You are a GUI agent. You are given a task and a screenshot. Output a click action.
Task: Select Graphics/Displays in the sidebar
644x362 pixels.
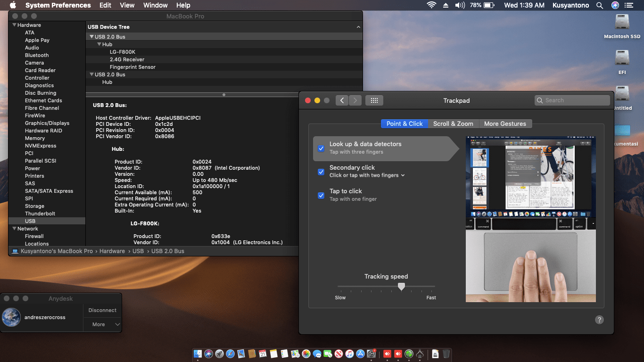(x=47, y=123)
